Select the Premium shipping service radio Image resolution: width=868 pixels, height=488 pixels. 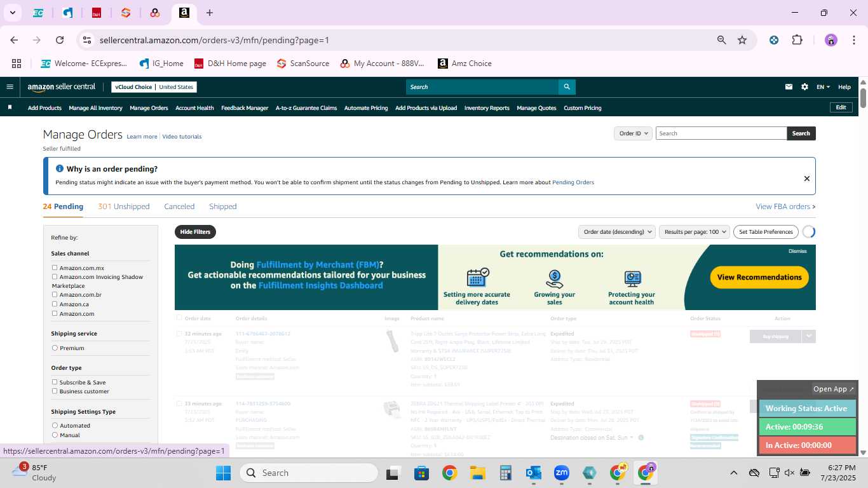click(x=55, y=348)
